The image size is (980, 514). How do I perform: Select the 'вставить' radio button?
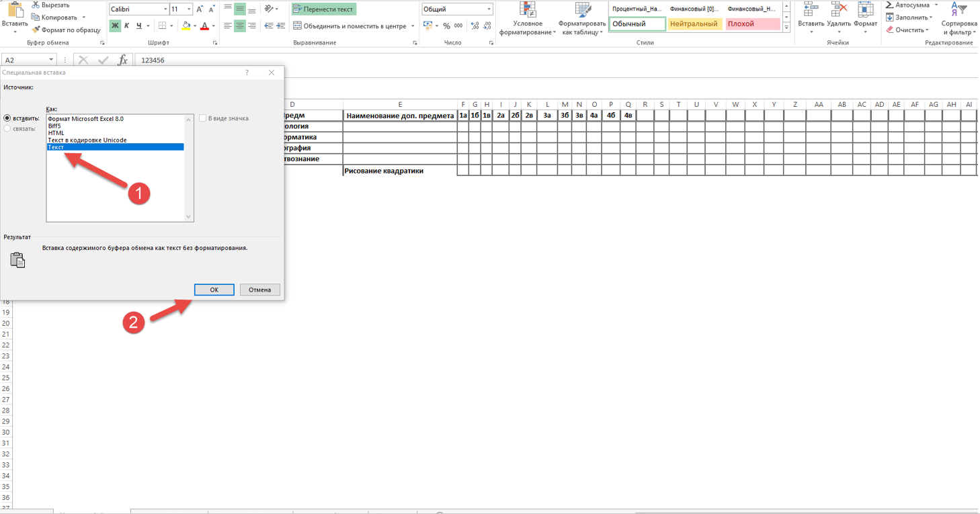(7, 118)
